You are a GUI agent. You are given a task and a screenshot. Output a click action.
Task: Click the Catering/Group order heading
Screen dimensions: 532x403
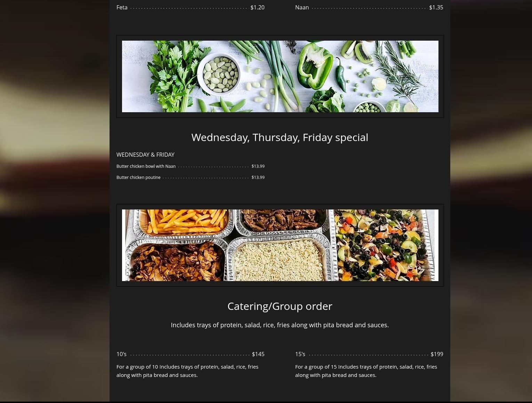[x=280, y=306]
